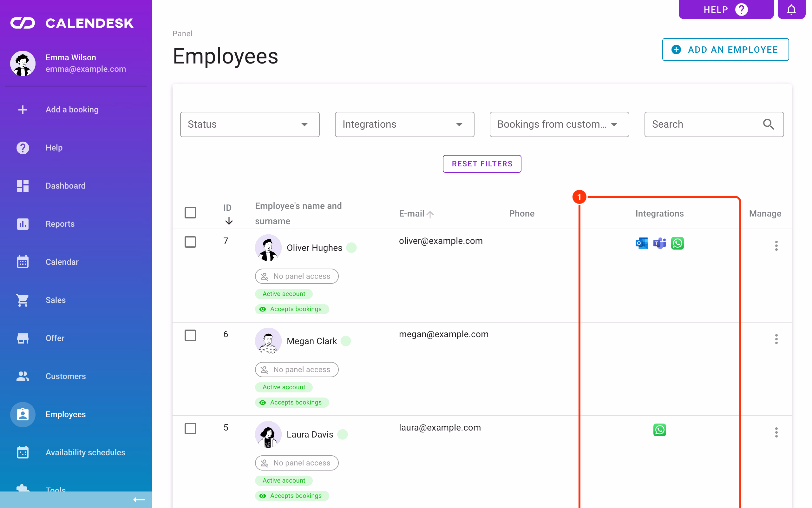Click the search magnifier icon

point(768,124)
